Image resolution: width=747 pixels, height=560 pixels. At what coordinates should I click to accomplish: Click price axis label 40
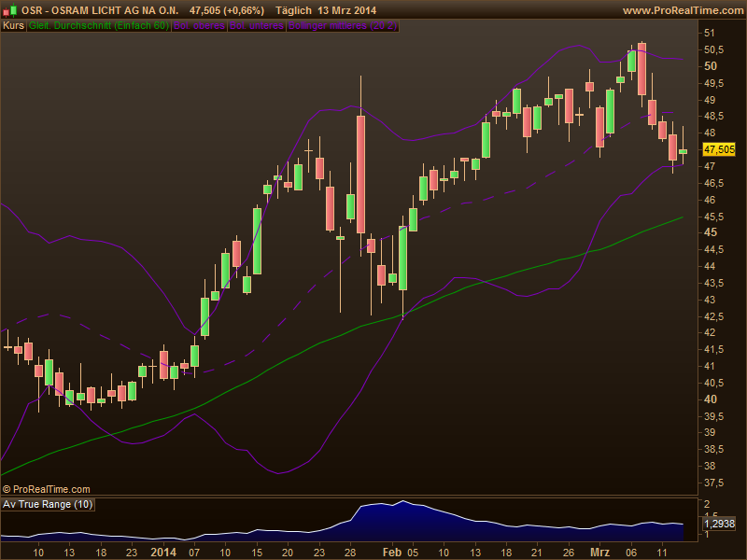tap(711, 399)
